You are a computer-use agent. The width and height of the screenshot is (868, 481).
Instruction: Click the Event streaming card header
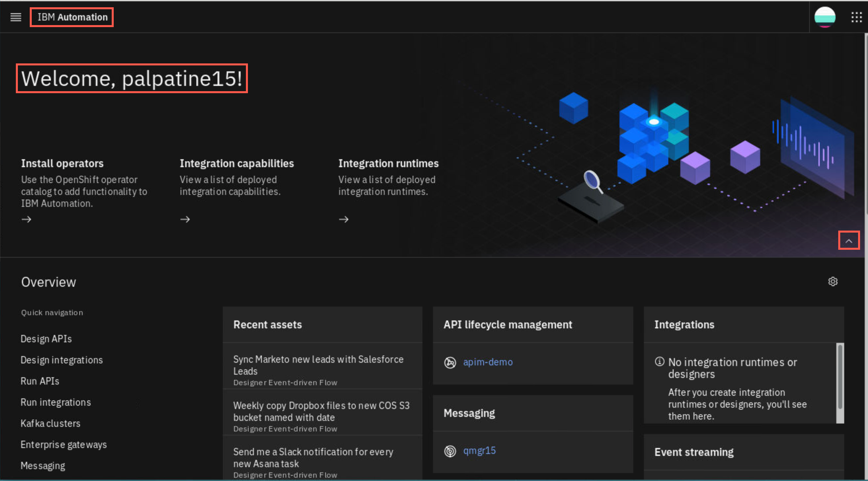(744, 452)
